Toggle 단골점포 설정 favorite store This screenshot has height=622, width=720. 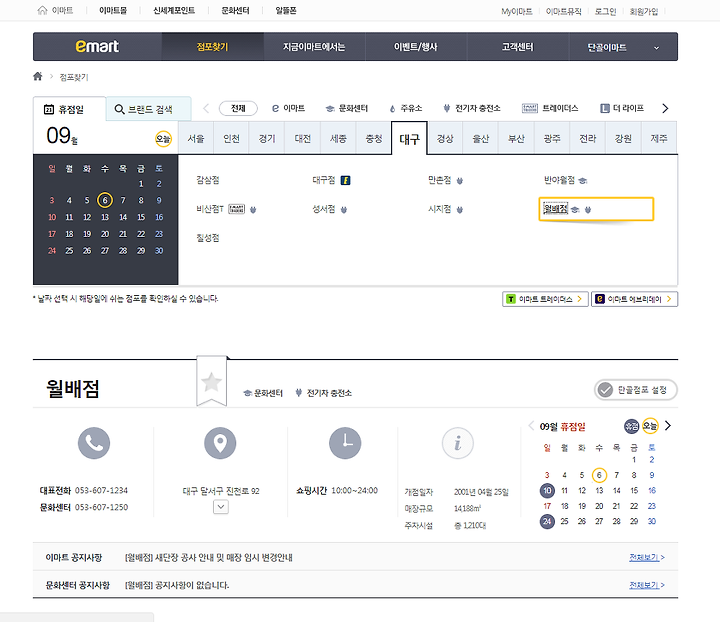click(636, 390)
